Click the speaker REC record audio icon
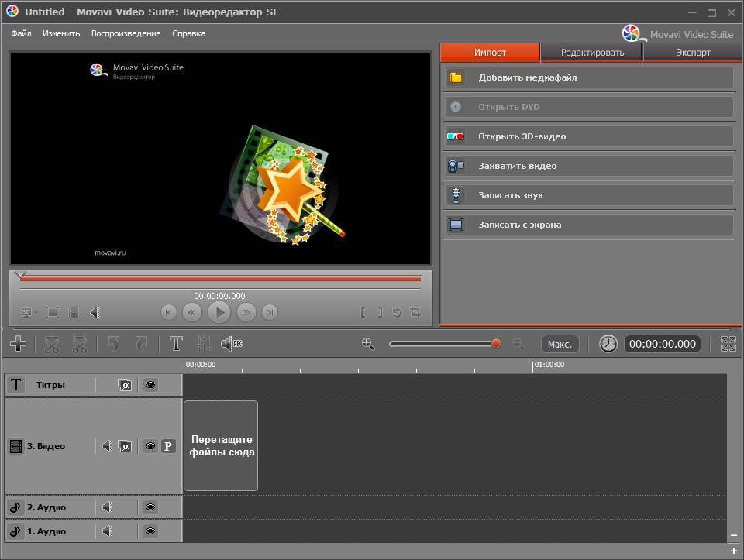Image resolution: width=744 pixels, height=560 pixels. coord(232,344)
